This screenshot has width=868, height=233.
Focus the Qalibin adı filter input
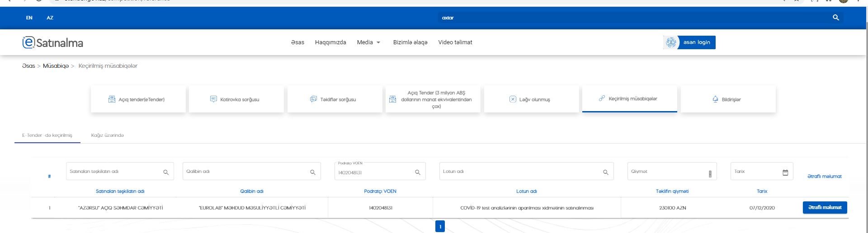coord(251,171)
